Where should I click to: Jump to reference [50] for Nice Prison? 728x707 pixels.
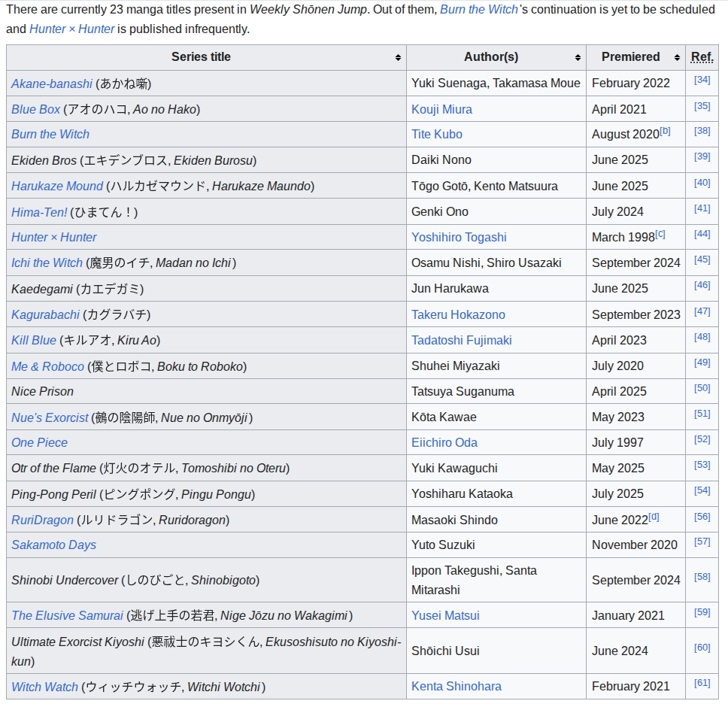[702, 389]
